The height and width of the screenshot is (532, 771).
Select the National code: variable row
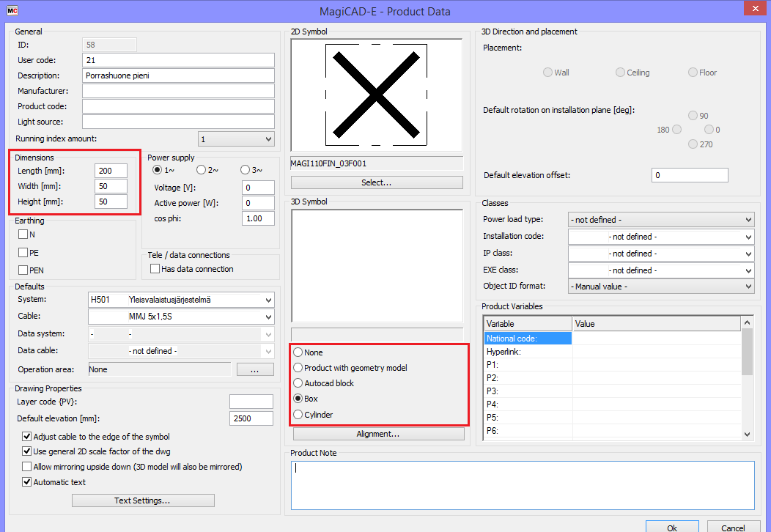[612, 339]
